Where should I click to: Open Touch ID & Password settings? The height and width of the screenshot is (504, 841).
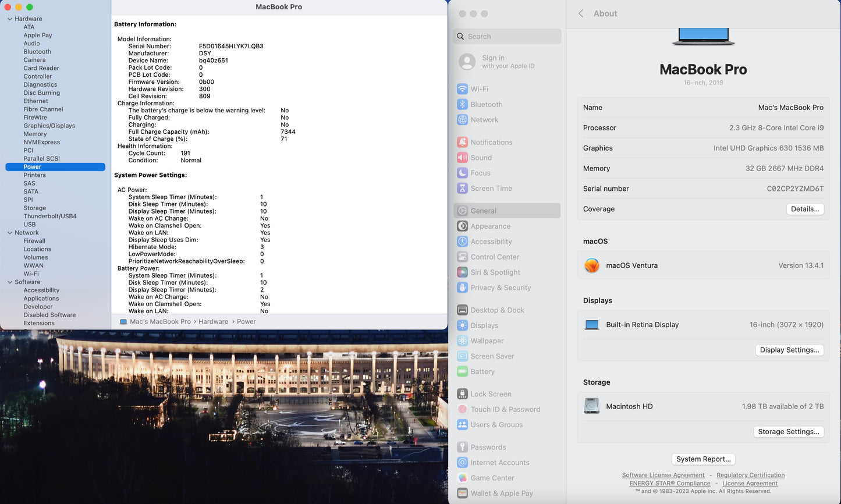504,409
